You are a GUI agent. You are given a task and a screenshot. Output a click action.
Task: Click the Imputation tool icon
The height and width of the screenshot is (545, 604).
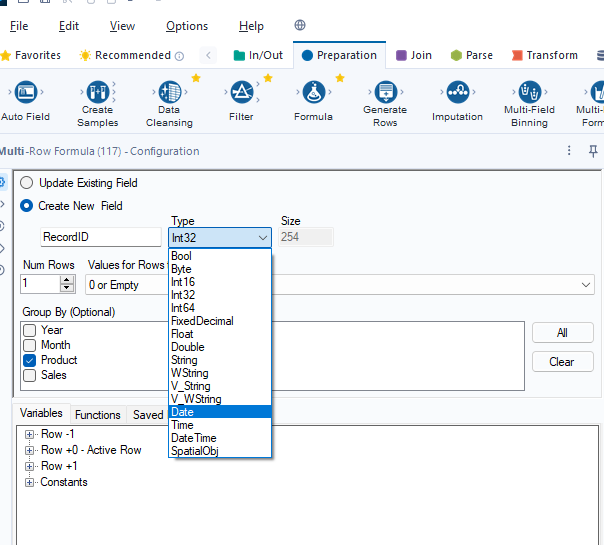coord(457,92)
